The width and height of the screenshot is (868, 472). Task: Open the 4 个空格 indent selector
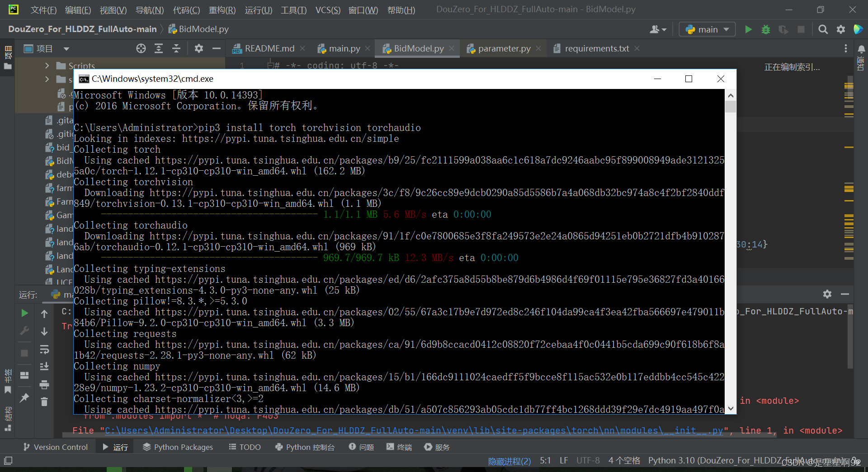pos(624,461)
